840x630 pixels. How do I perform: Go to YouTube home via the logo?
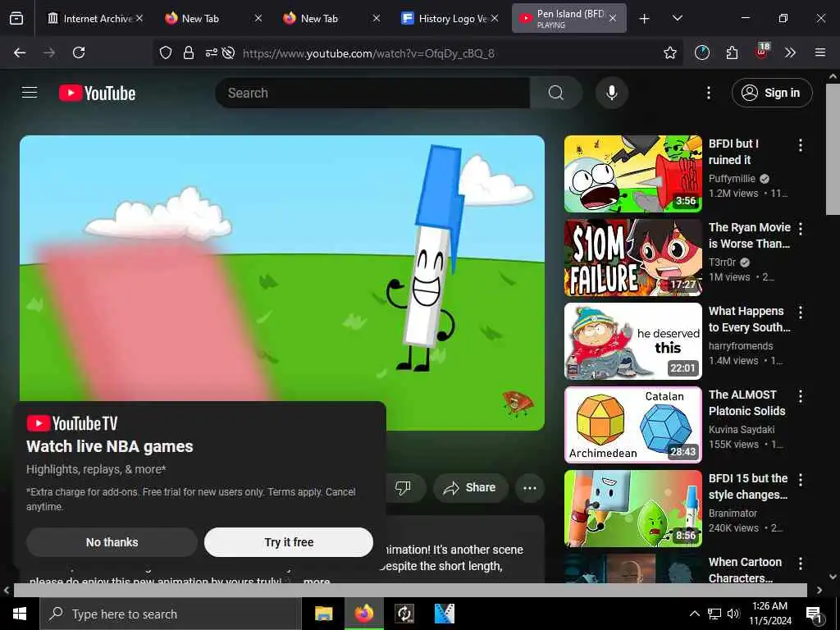(97, 93)
